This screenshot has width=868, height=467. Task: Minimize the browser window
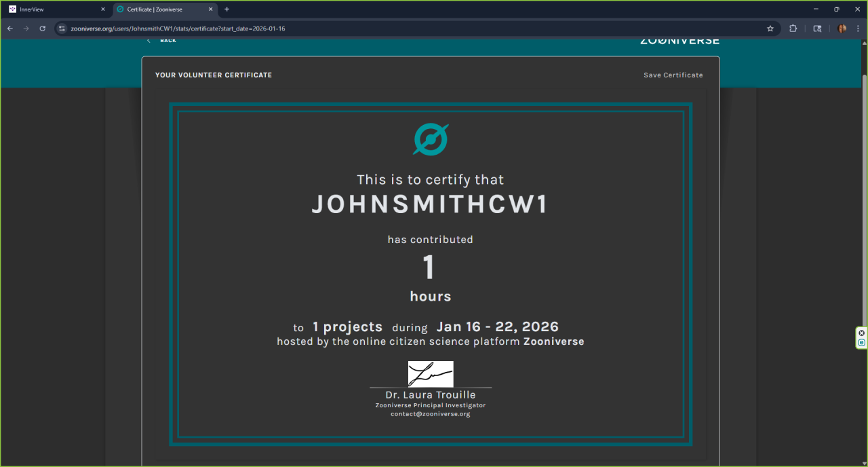click(x=816, y=10)
